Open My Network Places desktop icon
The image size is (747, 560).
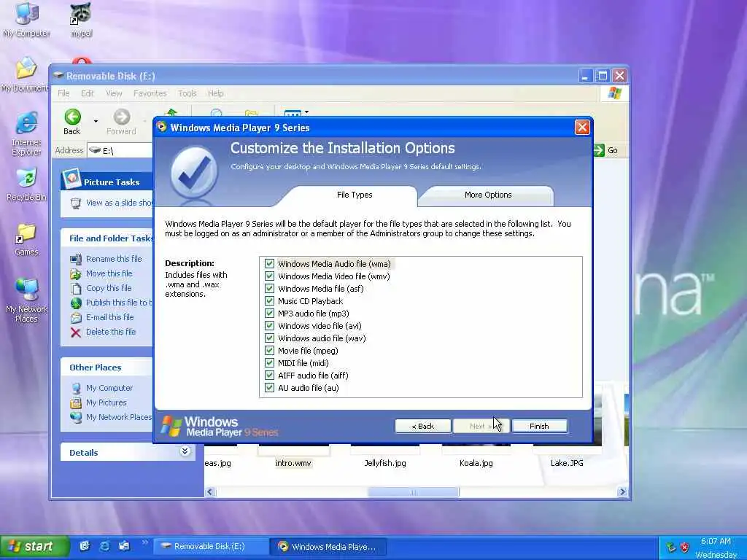coord(26,299)
